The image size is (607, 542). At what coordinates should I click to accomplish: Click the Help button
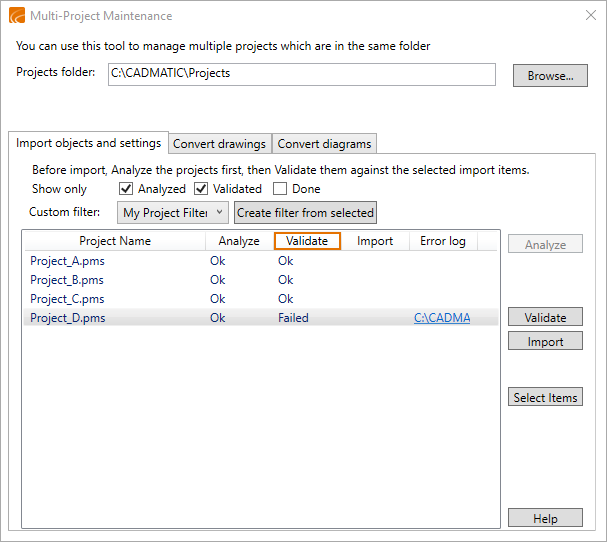pyautogui.click(x=545, y=518)
